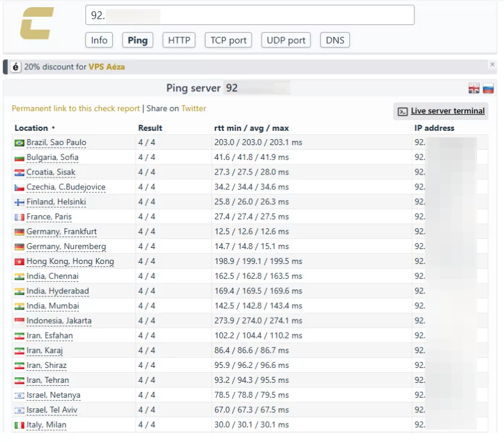Open Permanent link to this check report

coord(76,108)
